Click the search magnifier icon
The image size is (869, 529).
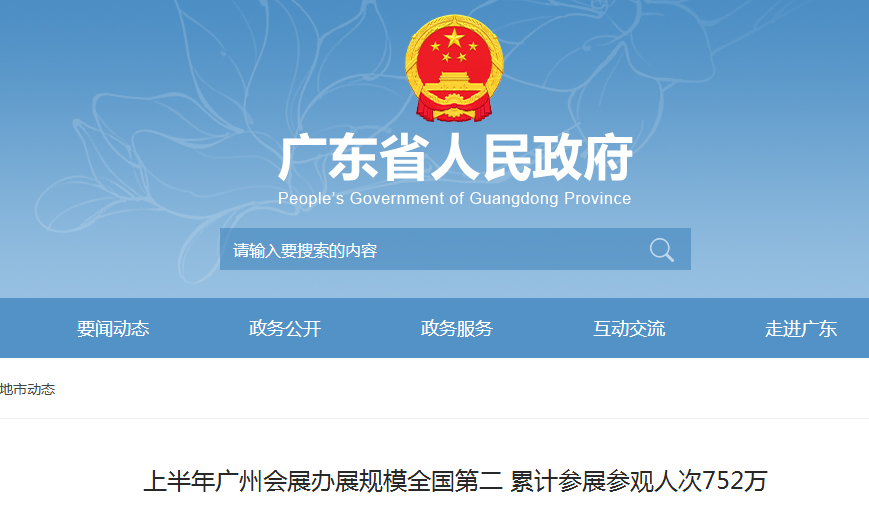(x=661, y=250)
